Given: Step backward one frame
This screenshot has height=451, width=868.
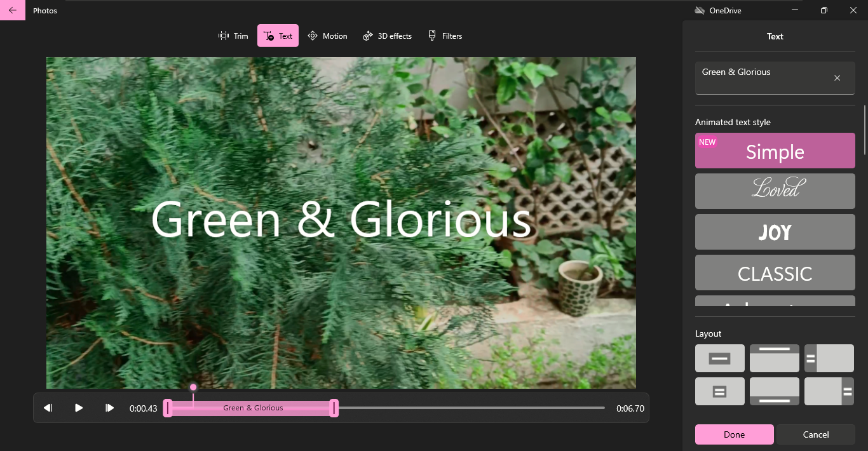Looking at the screenshot, I should (x=48, y=408).
